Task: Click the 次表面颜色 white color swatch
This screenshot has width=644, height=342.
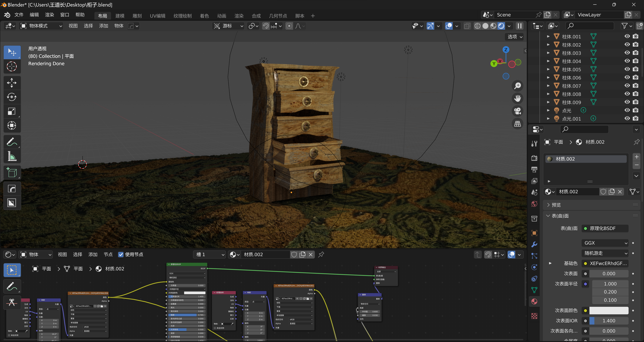Action: click(609, 310)
